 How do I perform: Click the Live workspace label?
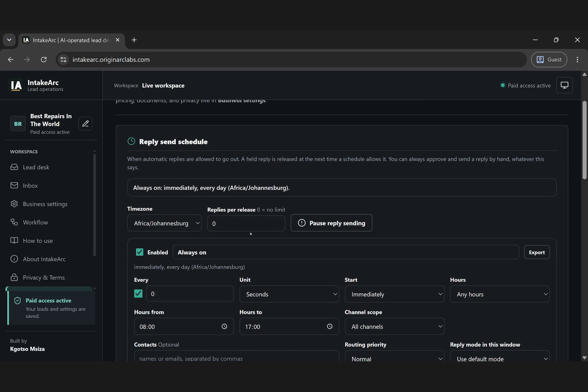(x=163, y=85)
